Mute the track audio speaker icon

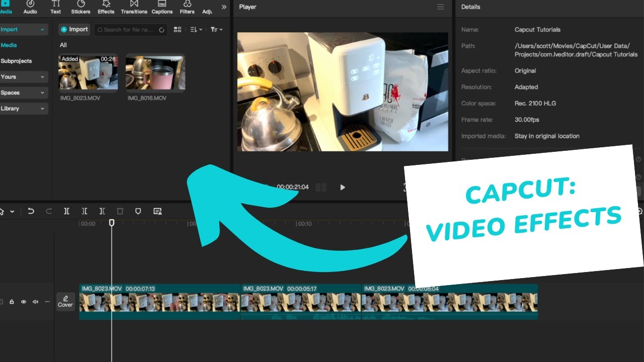click(35, 302)
